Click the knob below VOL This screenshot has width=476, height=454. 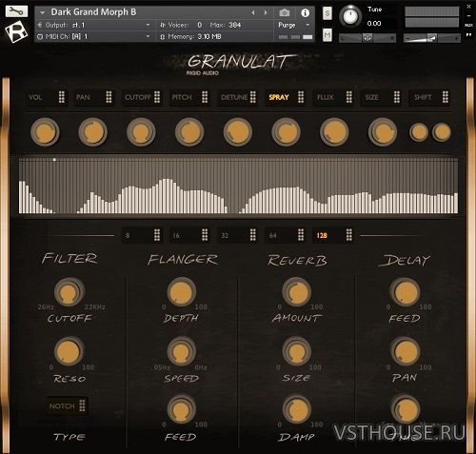tap(45, 132)
